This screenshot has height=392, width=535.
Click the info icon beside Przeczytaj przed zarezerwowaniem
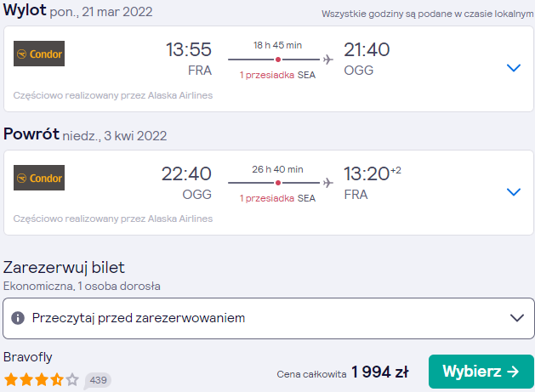18,318
